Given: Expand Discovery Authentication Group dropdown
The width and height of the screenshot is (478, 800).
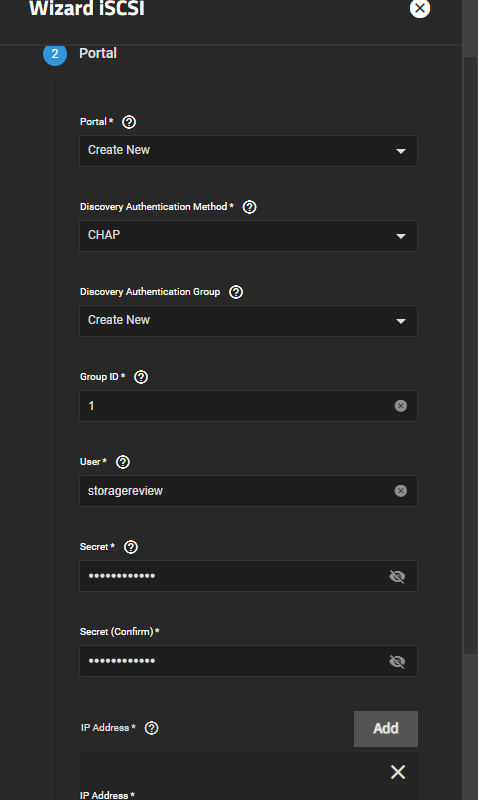Looking at the screenshot, I should click(248, 320).
